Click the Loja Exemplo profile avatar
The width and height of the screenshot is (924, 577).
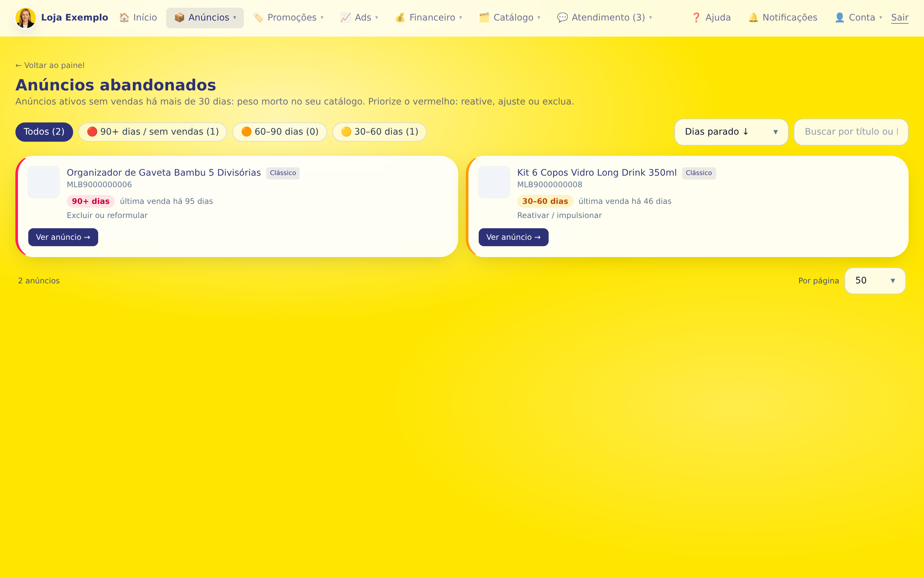click(26, 18)
